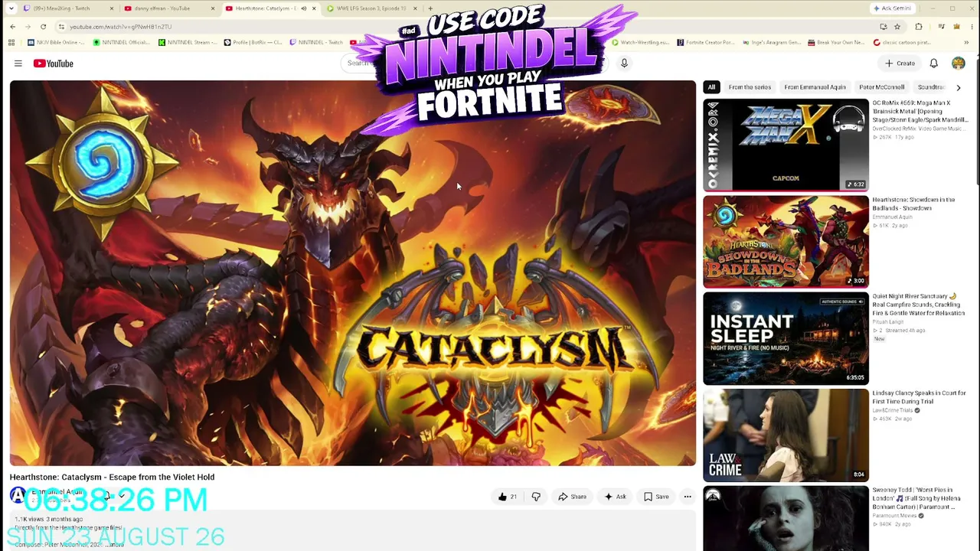The width and height of the screenshot is (980, 551).
Task: Share the video
Action: [572, 497]
